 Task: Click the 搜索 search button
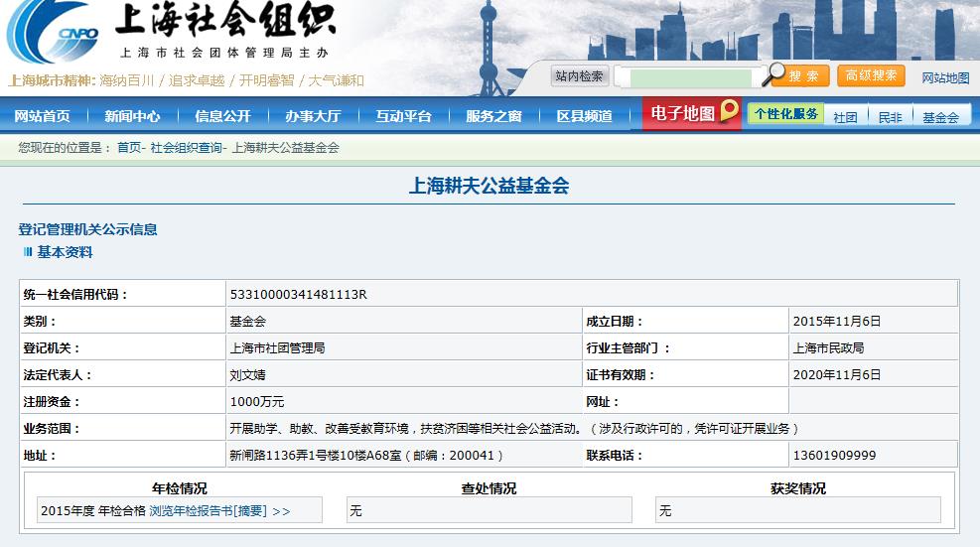click(804, 76)
